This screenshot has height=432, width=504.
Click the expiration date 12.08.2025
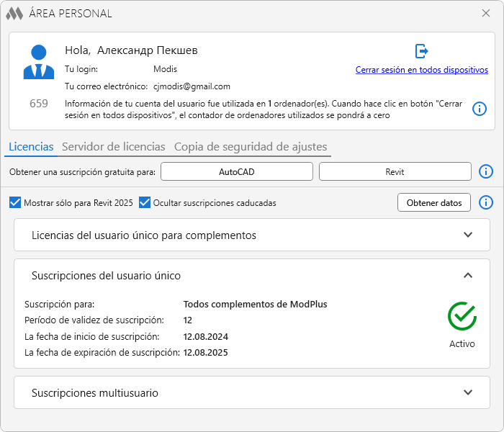(205, 353)
